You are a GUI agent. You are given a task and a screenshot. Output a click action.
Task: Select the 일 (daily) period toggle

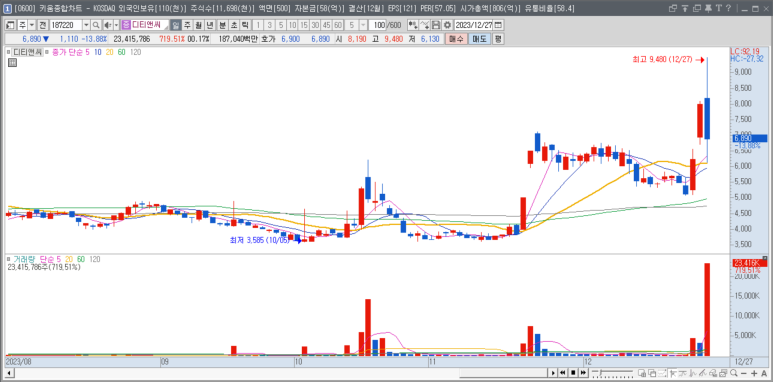176,25
